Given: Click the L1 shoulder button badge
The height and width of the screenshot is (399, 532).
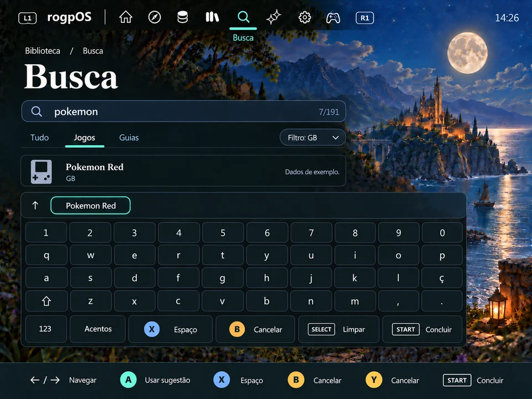Looking at the screenshot, I should coord(28,18).
